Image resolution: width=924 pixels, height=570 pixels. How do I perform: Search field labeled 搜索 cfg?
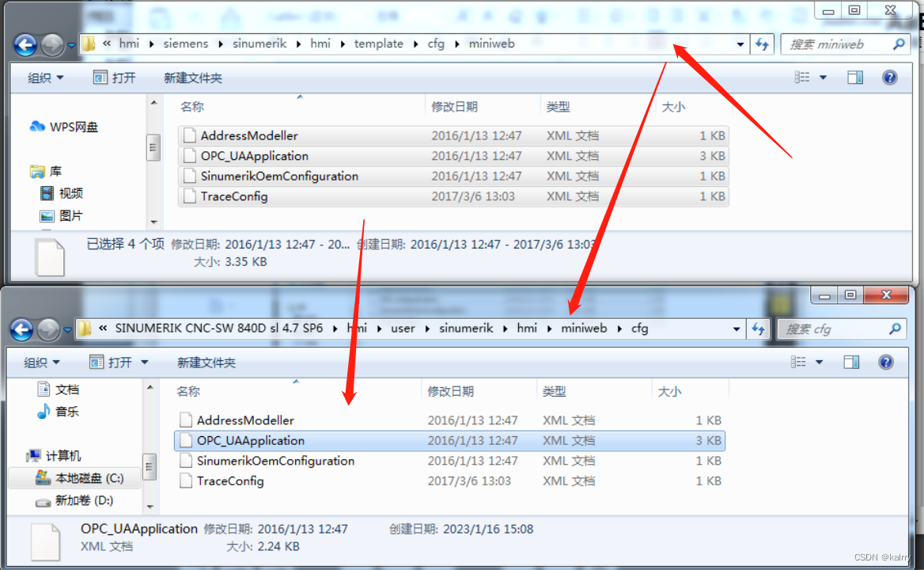pyautogui.click(x=842, y=329)
